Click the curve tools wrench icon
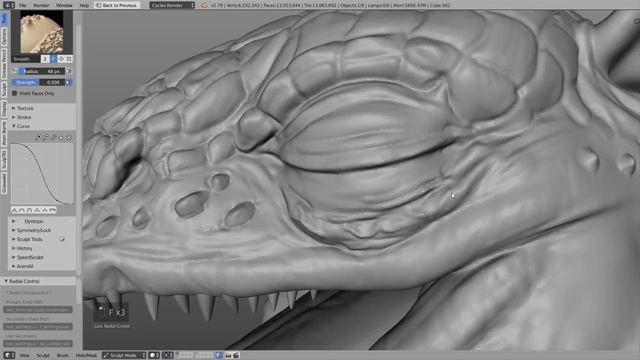The height and width of the screenshot is (360, 640). [54, 138]
